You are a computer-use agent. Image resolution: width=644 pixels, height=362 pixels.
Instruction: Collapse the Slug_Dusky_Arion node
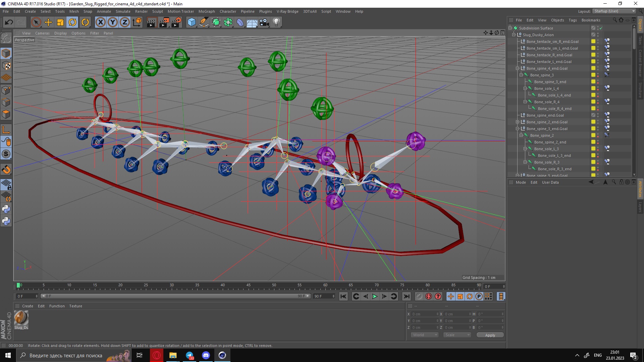514,35
